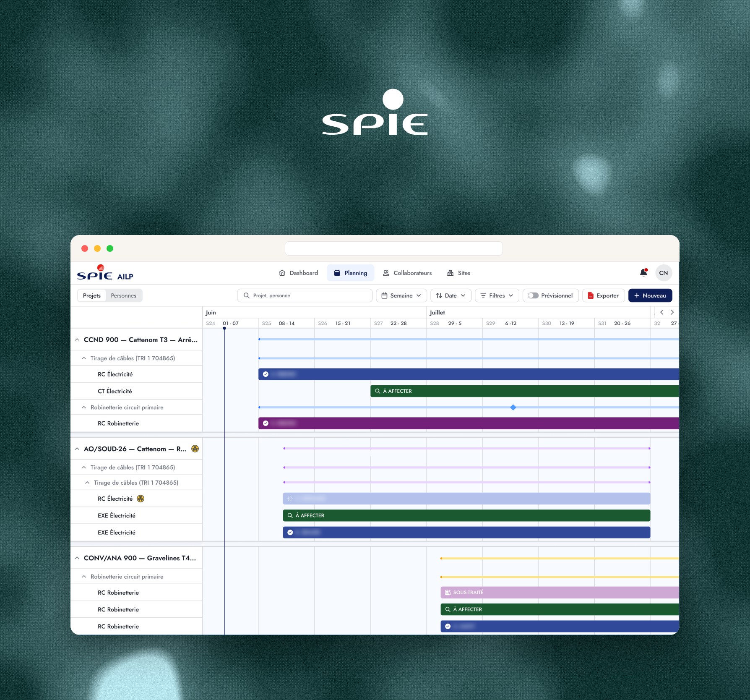750x700 pixels.
Task: Click the browser address bar
Action: point(393,248)
